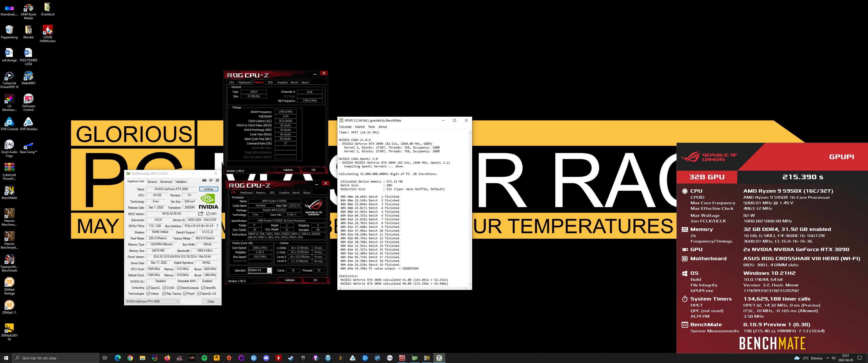
Task: Toggle the Ray Tracing checkbox
Action: [165, 294]
